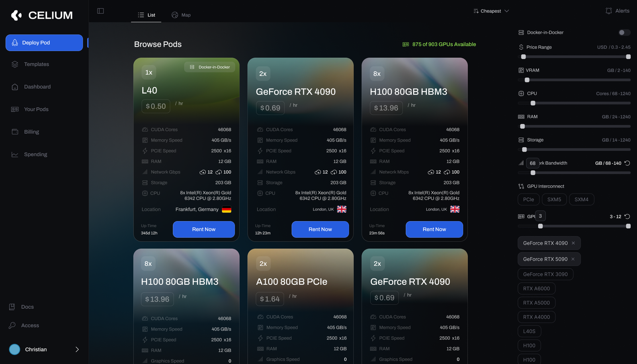The height and width of the screenshot is (364, 637).
Task: Enable the L40S filter
Action: 529,331
